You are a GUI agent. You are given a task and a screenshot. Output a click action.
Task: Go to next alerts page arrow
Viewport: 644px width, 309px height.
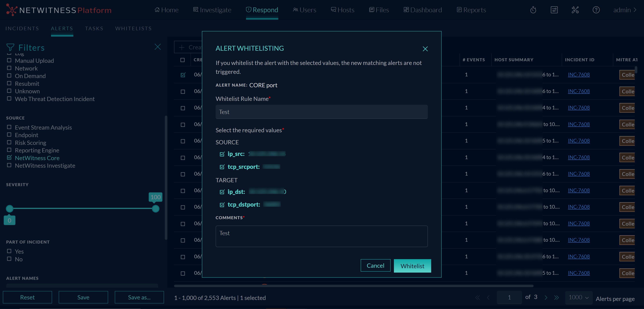click(546, 297)
